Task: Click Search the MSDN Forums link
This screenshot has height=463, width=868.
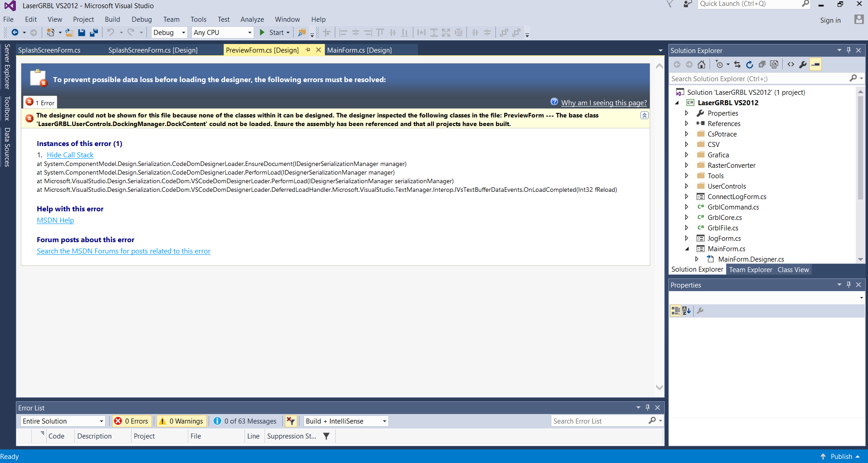Action: 123,251
